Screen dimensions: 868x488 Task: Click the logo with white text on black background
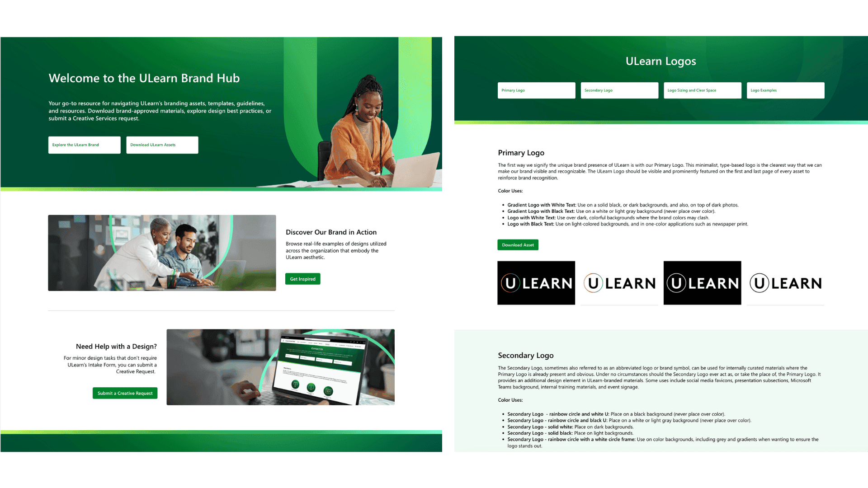(x=702, y=283)
